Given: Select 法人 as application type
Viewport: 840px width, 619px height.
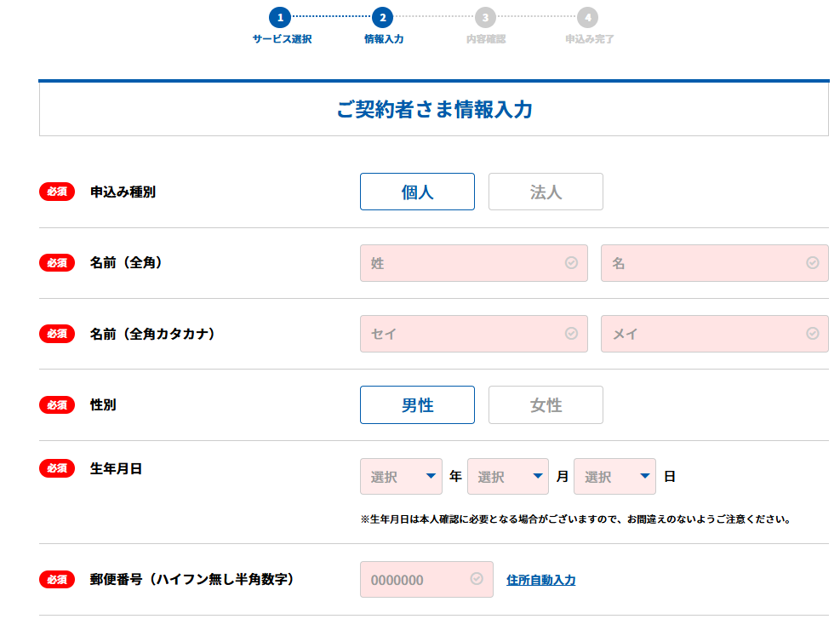Looking at the screenshot, I should 546,192.
